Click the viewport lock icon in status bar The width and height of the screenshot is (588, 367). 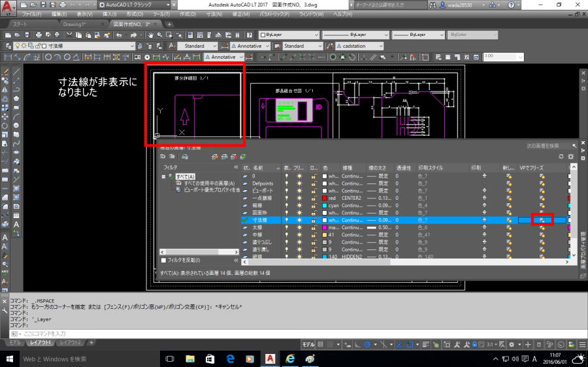(x=474, y=344)
